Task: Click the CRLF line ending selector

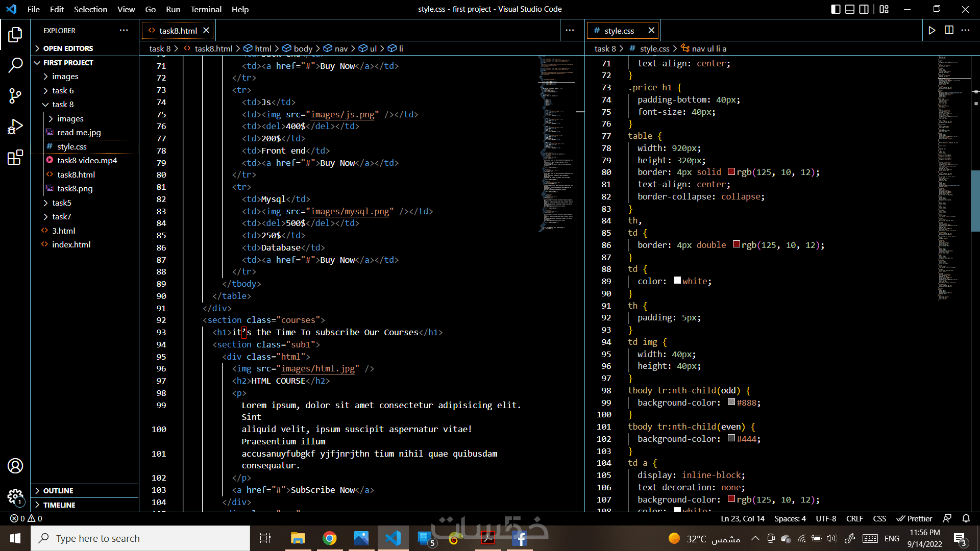Action: coord(854,518)
